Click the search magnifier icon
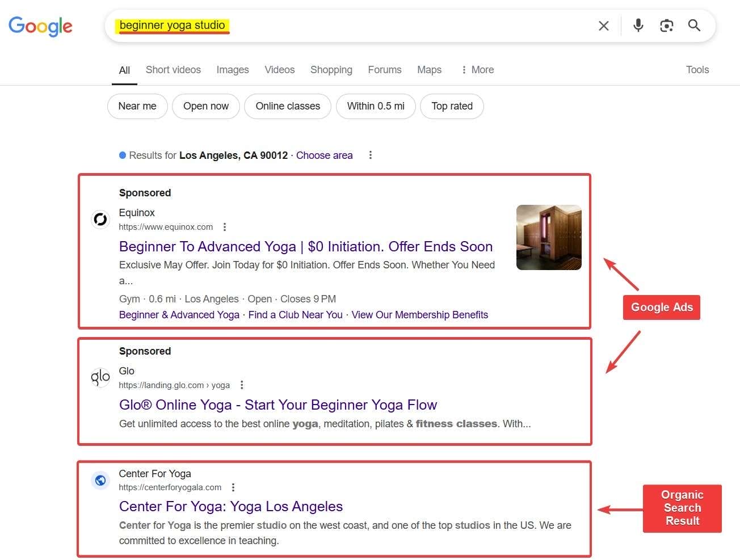 [x=694, y=26]
